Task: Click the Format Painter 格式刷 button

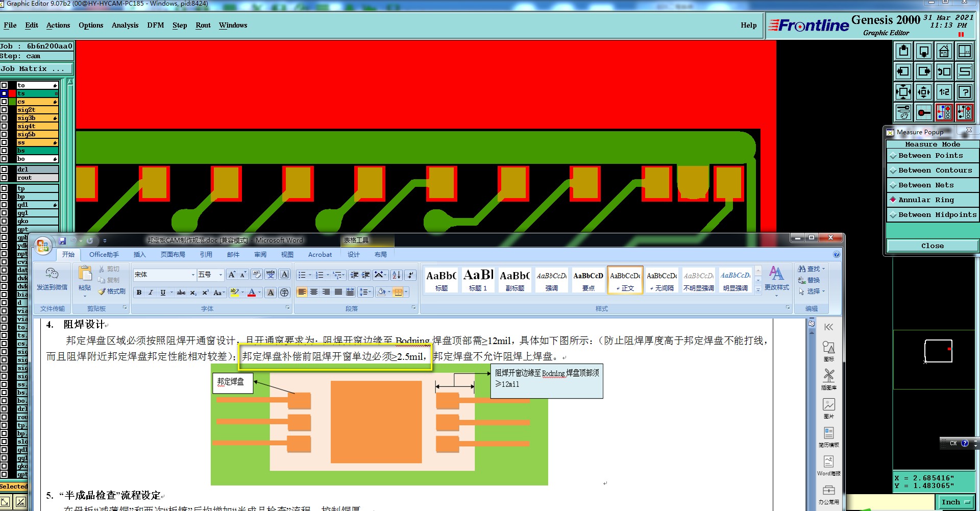Action: click(x=112, y=291)
